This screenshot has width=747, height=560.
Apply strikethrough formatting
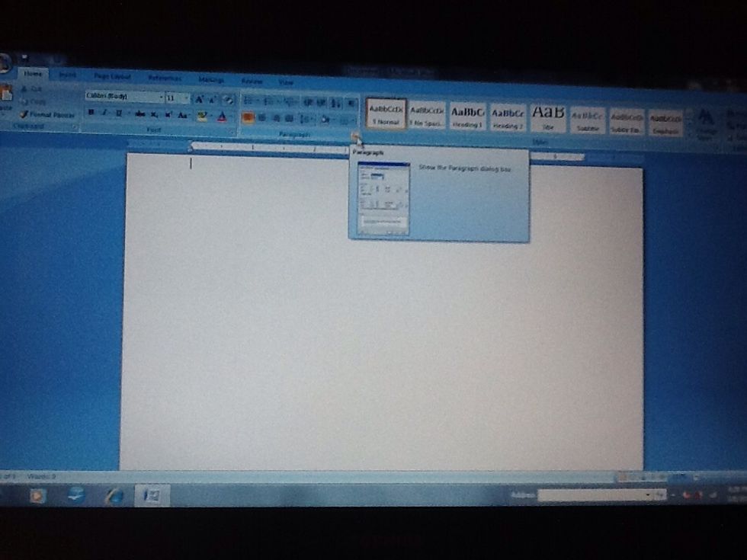pyautogui.click(x=139, y=114)
